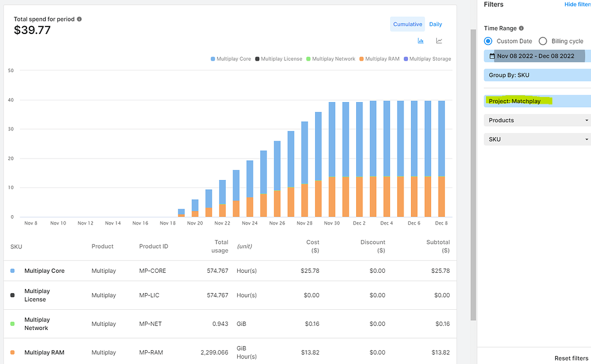
Task: Switch to the Daily tab
Action: tap(435, 24)
